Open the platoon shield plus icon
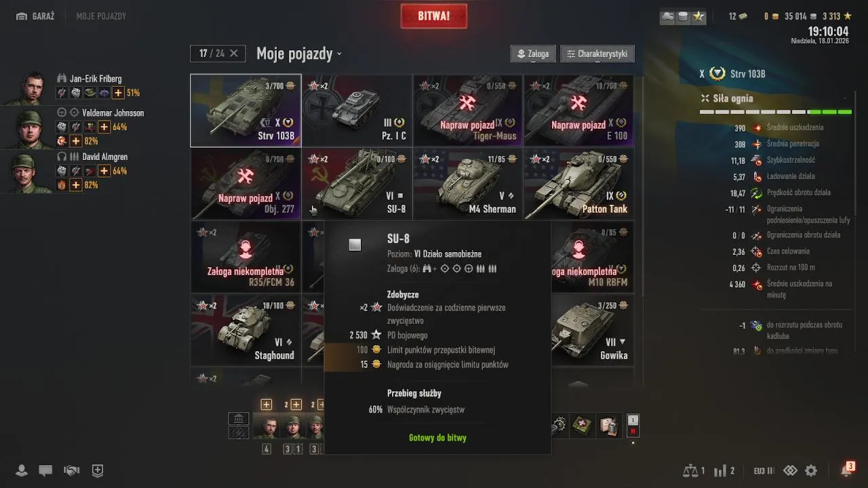This screenshot has width=868, height=488. (x=98, y=470)
